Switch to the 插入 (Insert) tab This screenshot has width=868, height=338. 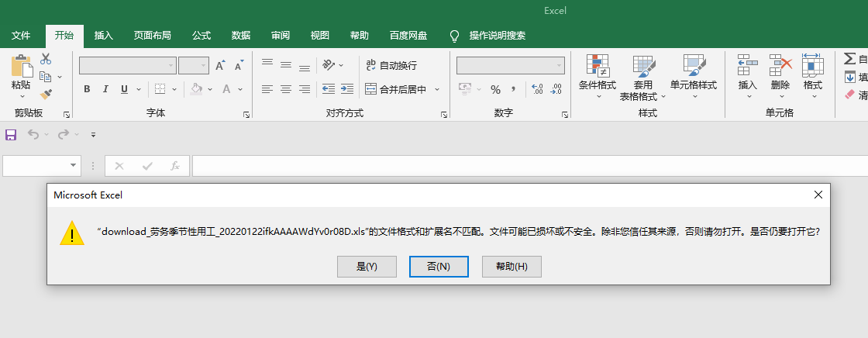click(x=104, y=36)
